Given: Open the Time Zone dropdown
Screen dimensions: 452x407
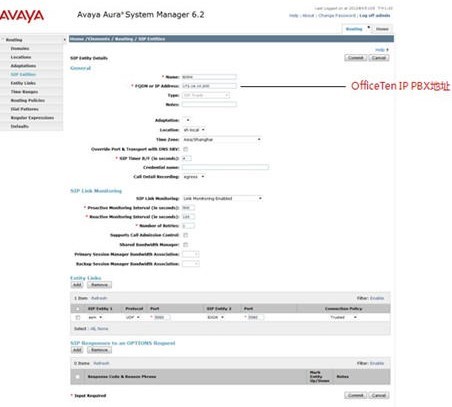Looking at the screenshot, I should [x=222, y=139].
